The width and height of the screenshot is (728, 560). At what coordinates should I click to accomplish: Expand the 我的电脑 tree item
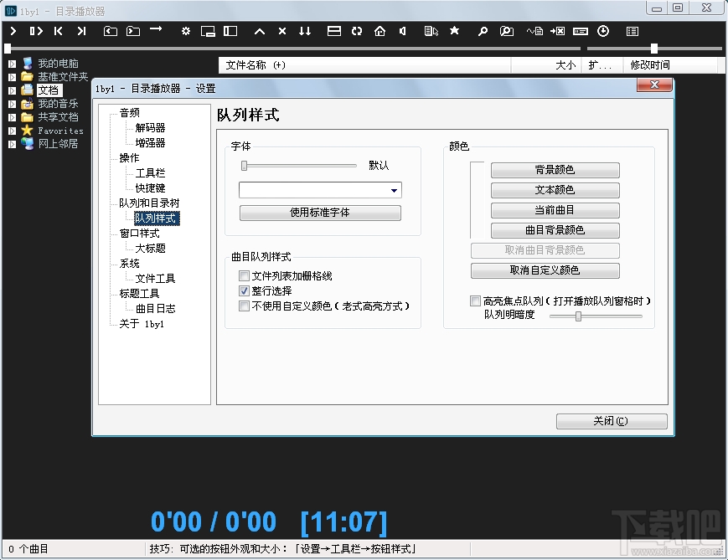click(11, 63)
